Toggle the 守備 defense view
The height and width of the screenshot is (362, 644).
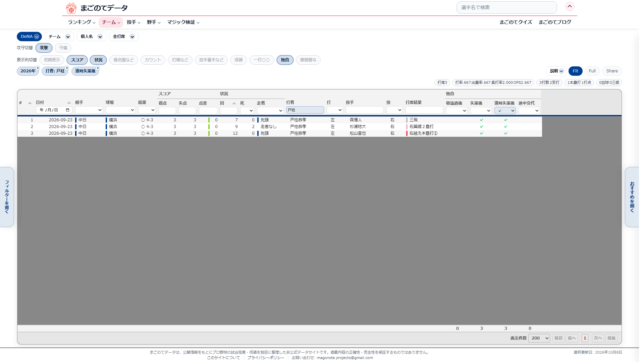point(63,48)
